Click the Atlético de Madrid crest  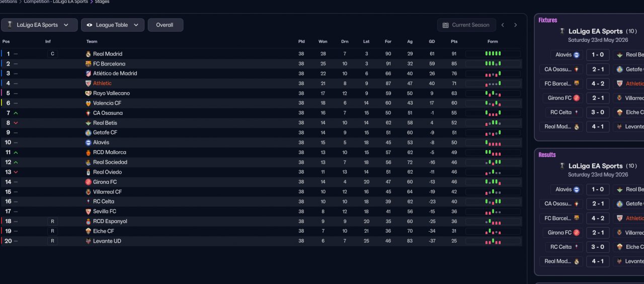tap(89, 74)
